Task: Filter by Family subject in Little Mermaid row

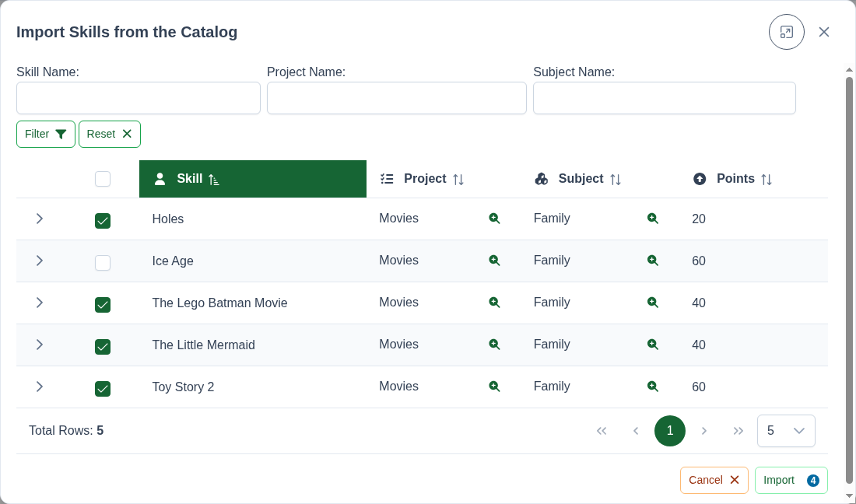Action: pos(653,345)
